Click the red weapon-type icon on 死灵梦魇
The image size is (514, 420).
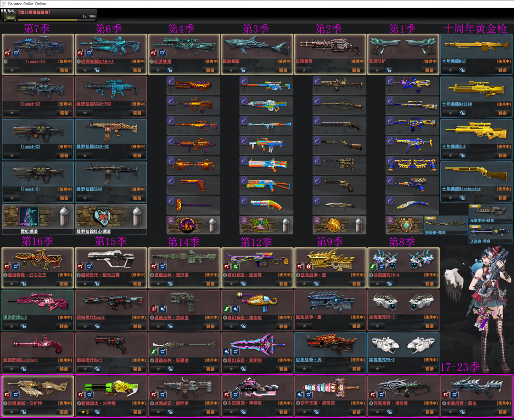154,52
